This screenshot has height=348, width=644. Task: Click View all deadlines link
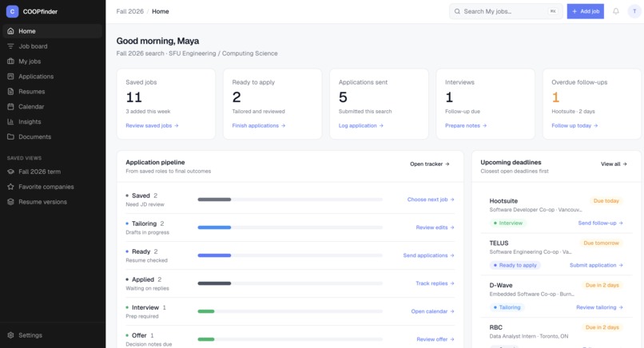[614, 164]
